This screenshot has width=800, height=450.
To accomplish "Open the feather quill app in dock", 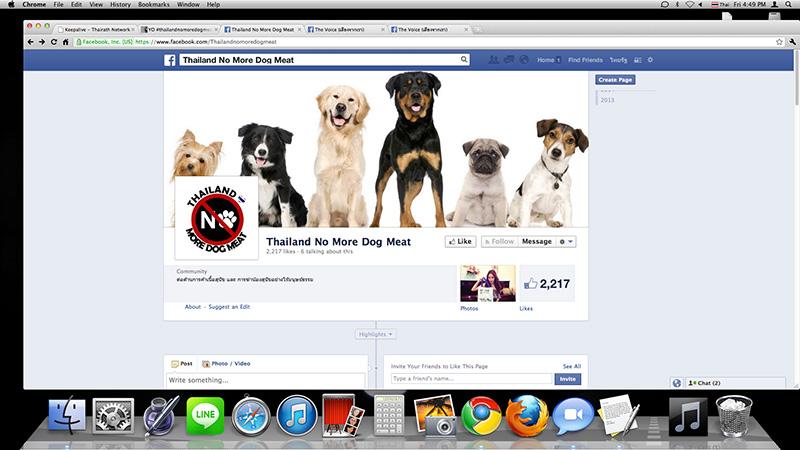I will click(160, 416).
